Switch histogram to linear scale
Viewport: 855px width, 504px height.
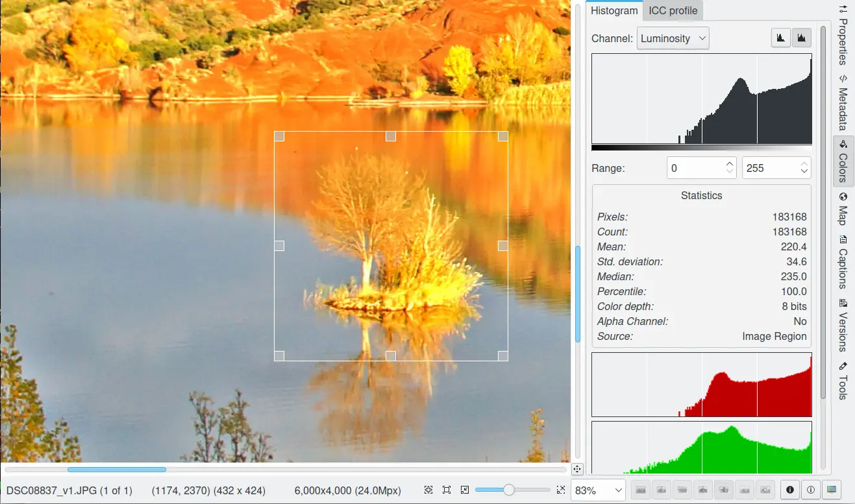tap(781, 38)
